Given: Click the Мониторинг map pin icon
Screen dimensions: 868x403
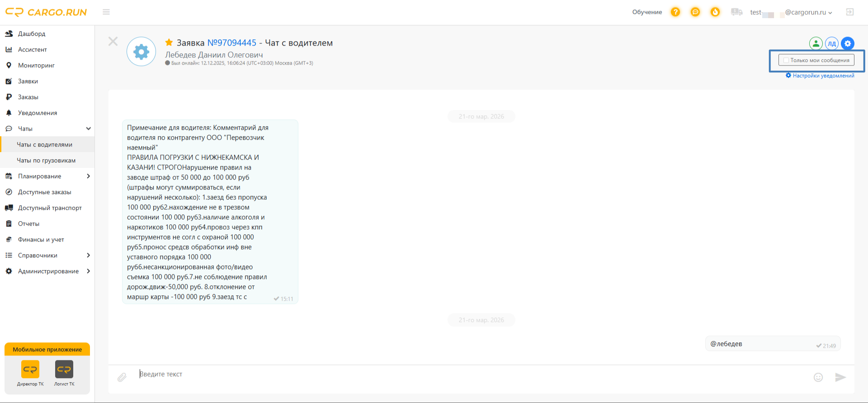Looking at the screenshot, I should (9, 65).
